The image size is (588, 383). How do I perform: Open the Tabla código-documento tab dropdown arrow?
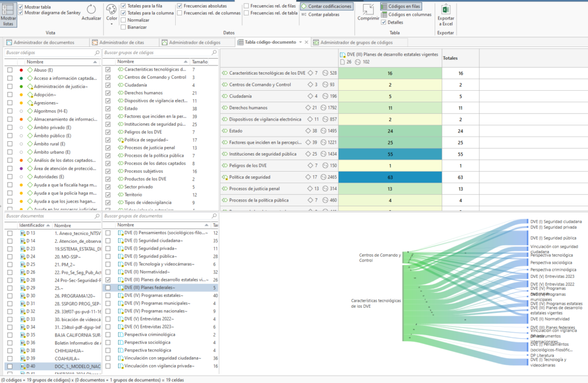(300, 42)
